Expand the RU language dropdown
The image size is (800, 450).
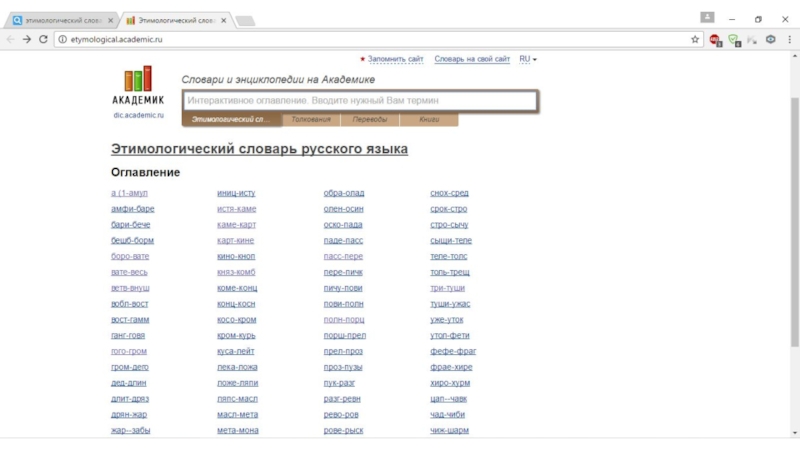coord(528,59)
